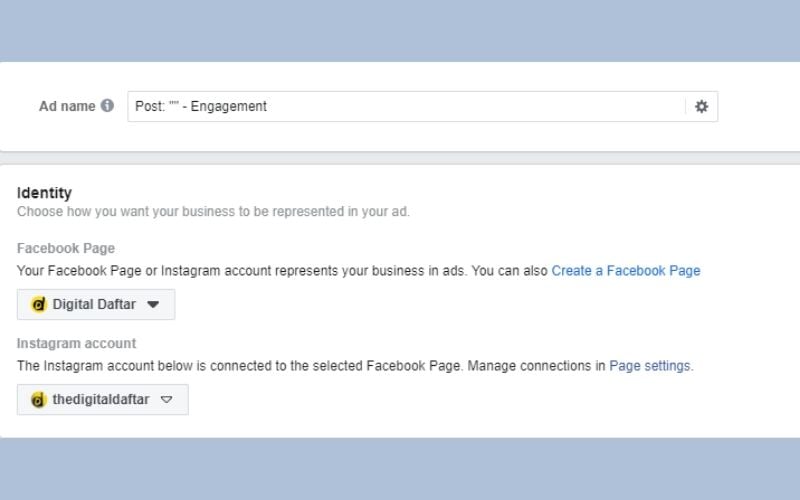The image size is (800, 500).
Task: Click the outlined arrow on thedigitaldaftar selector
Action: [167, 400]
